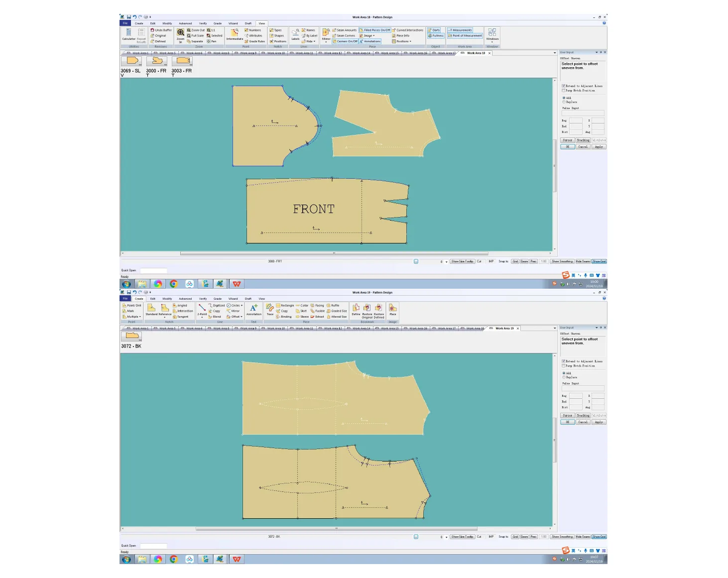This screenshot has height=578, width=728.
Task: Select Replace radio button in bottom panel
Action: point(570,377)
